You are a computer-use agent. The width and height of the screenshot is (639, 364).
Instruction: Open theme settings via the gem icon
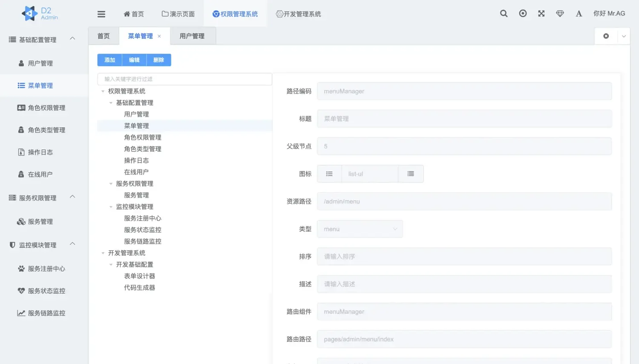560,13
